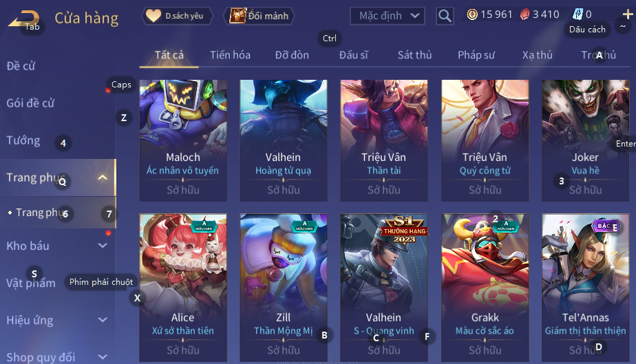The height and width of the screenshot is (364, 636).
Task: Click the plus icon to add currency
Action: (x=628, y=14)
